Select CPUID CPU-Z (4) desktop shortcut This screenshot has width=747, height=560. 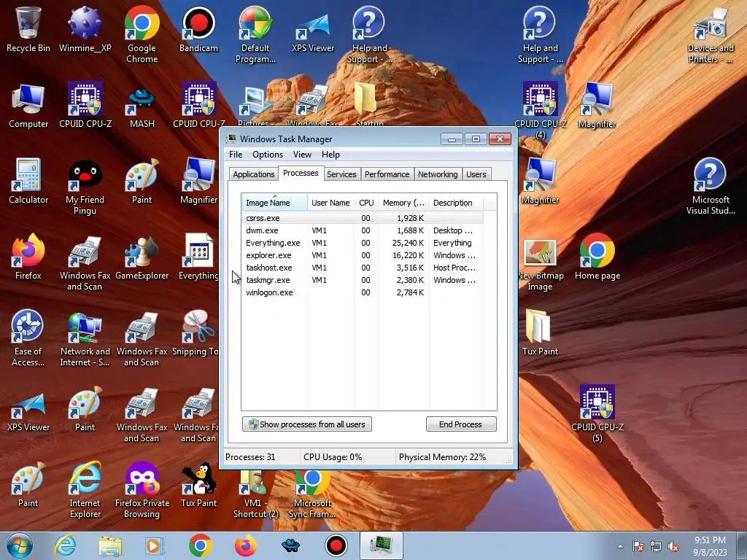point(540,111)
